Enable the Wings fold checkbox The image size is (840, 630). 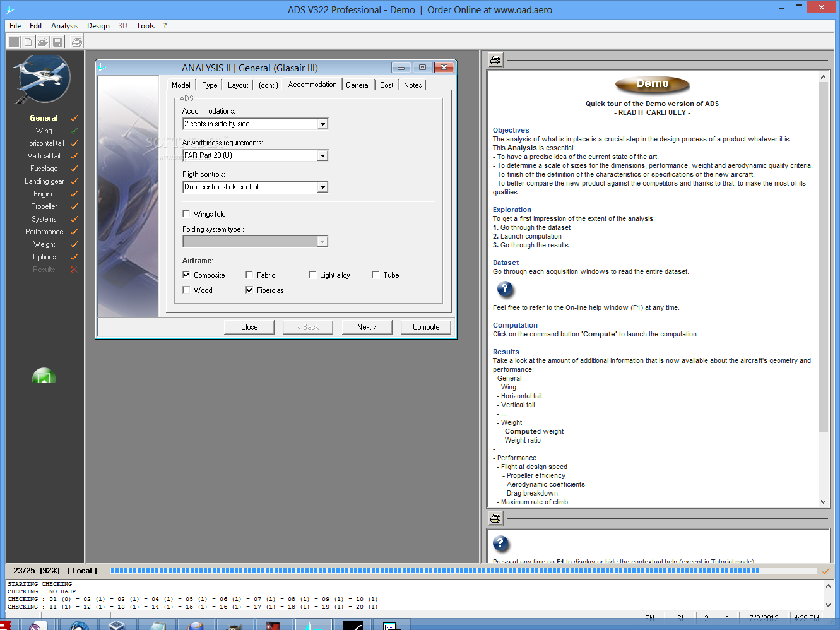pyautogui.click(x=186, y=213)
